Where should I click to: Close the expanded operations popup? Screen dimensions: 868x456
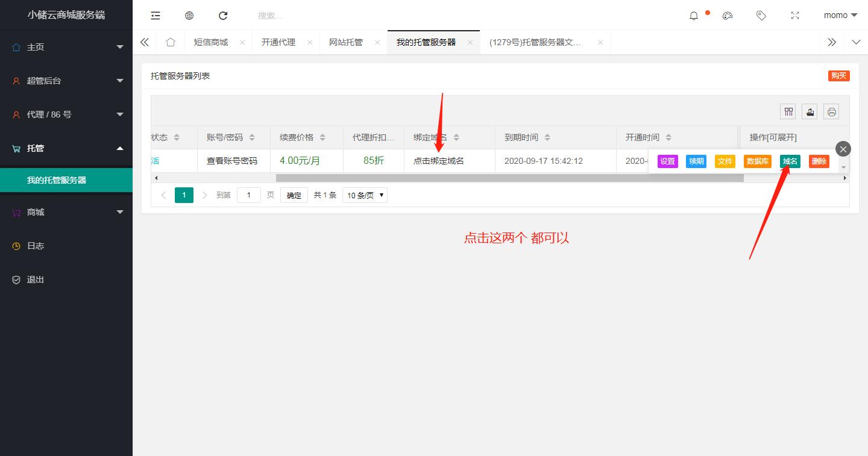(x=843, y=149)
